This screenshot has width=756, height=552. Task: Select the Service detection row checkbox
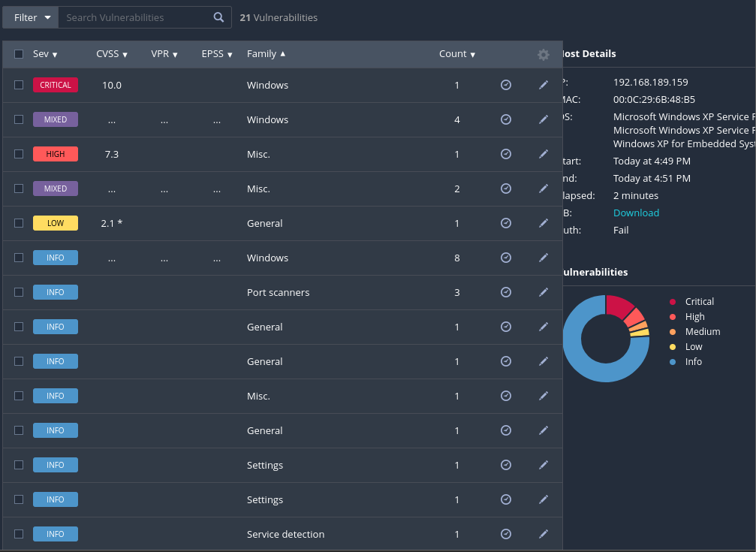19,534
